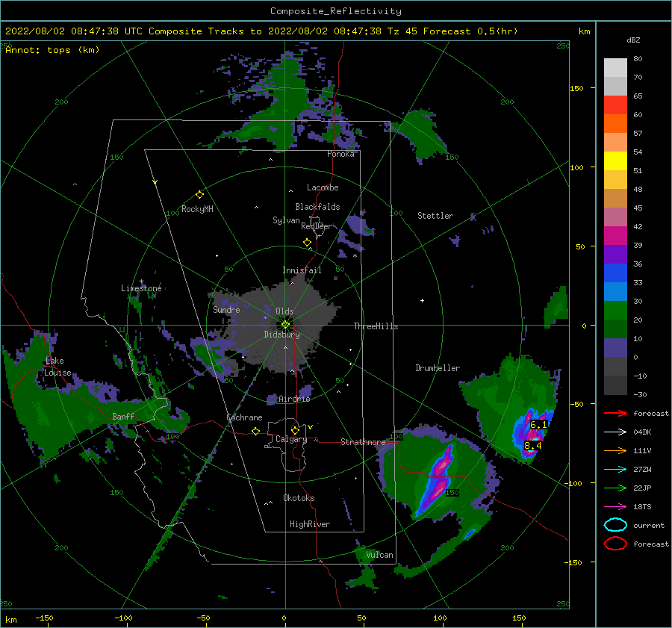Click the -150 tick label on the bottom axis
The height and width of the screenshot is (628, 672).
44,618
